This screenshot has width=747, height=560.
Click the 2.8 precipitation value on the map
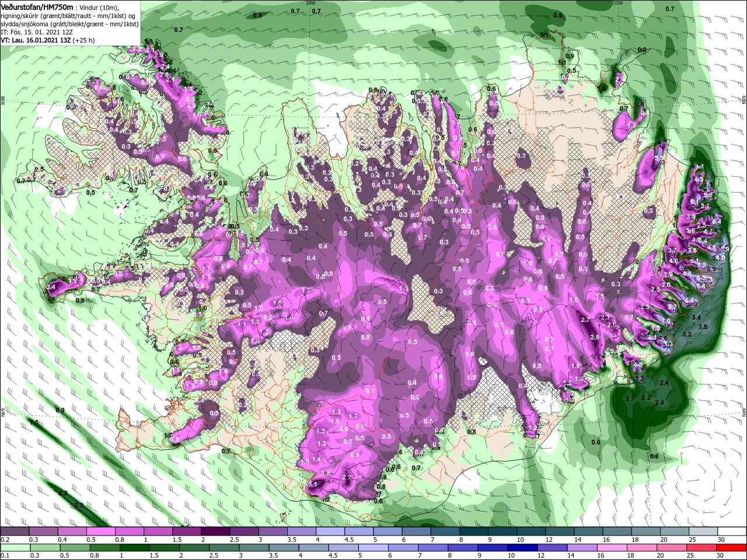coord(595,338)
